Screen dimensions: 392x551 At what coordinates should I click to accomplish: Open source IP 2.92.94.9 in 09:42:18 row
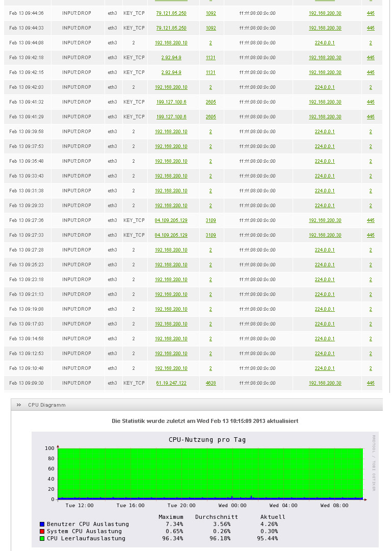171,58
